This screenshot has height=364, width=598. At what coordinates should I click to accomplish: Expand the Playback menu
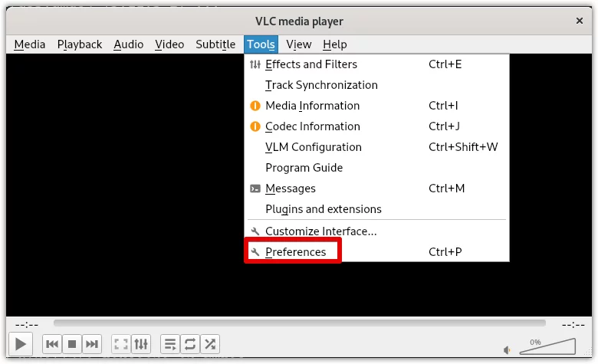[x=79, y=44]
